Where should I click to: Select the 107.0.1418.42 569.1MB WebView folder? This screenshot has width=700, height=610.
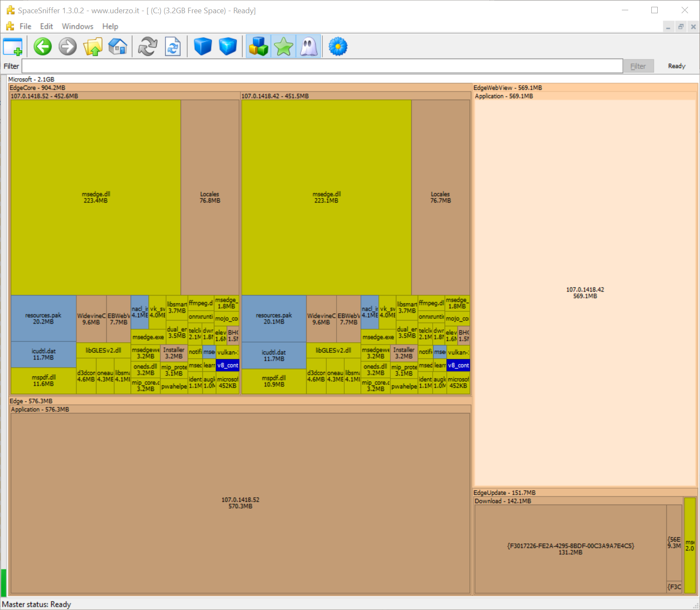[585, 293]
